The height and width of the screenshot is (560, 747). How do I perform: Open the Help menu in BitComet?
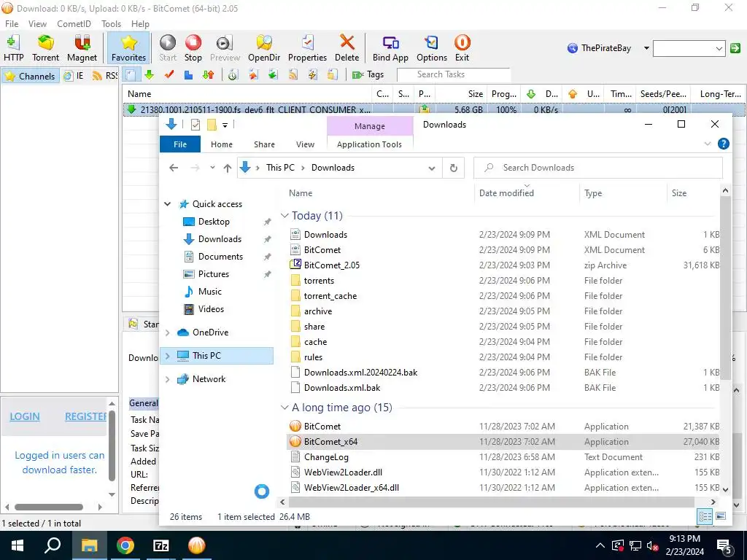140,24
